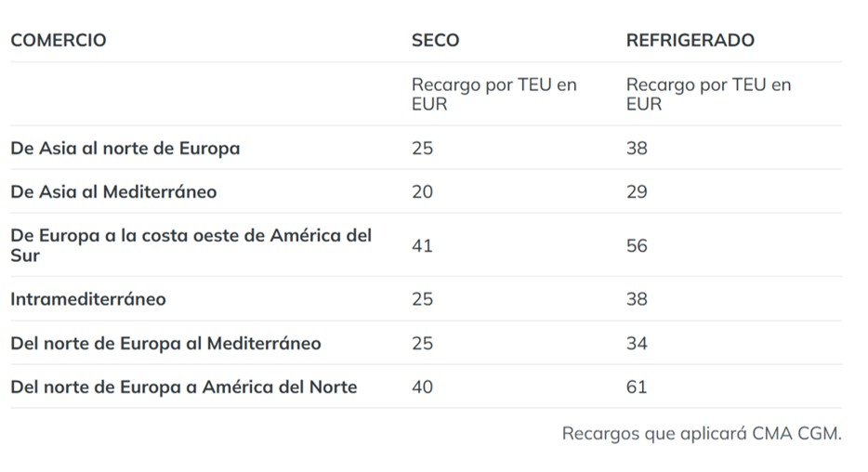Click the 'Recargos que aplicará CMA CGM' caption
Image resolution: width=868 pixels, height=472 pixels.
[701, 433]
